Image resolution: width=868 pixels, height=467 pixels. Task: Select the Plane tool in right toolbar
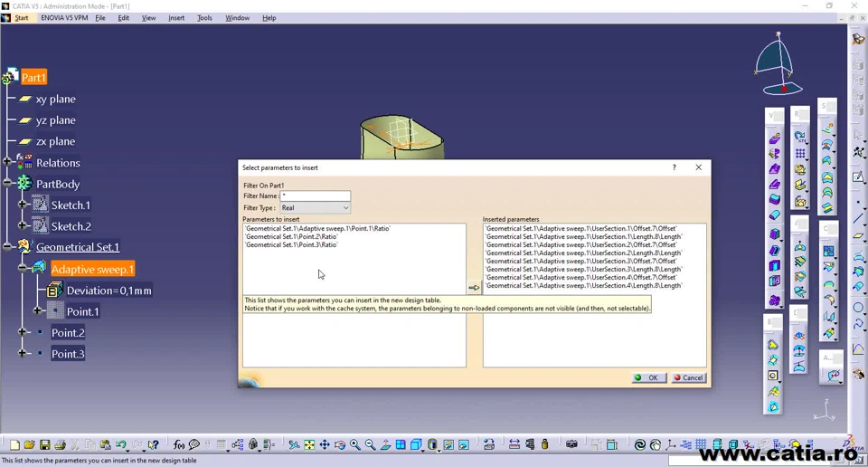(x=858, y=235)
